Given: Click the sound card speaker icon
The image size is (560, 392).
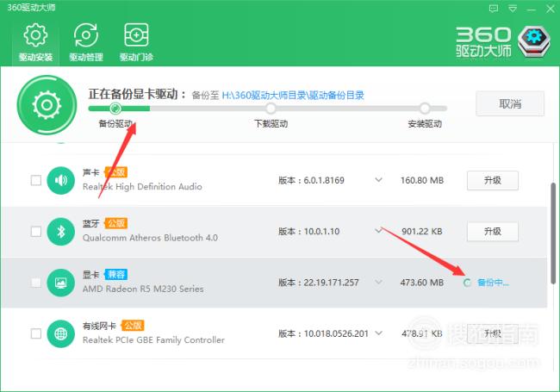Looking at the screenshot, I should coord(60,180).
